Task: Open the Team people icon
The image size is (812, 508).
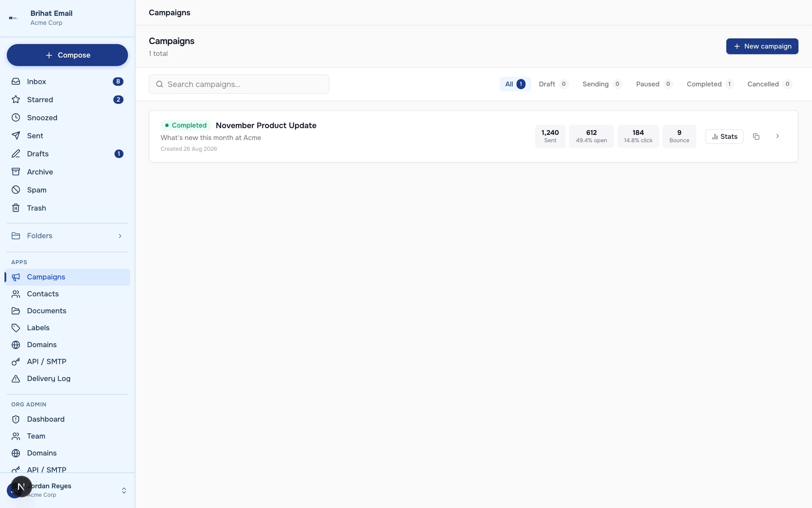Action: point(16,436)
